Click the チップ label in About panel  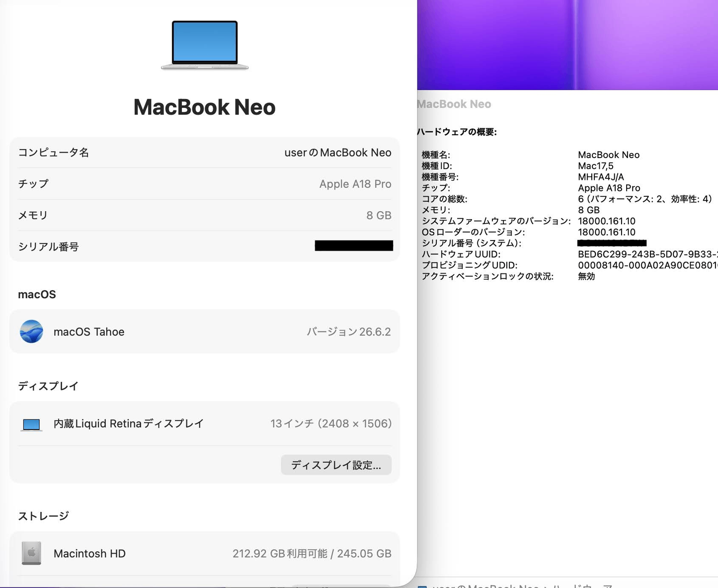(x=33, y=184)
